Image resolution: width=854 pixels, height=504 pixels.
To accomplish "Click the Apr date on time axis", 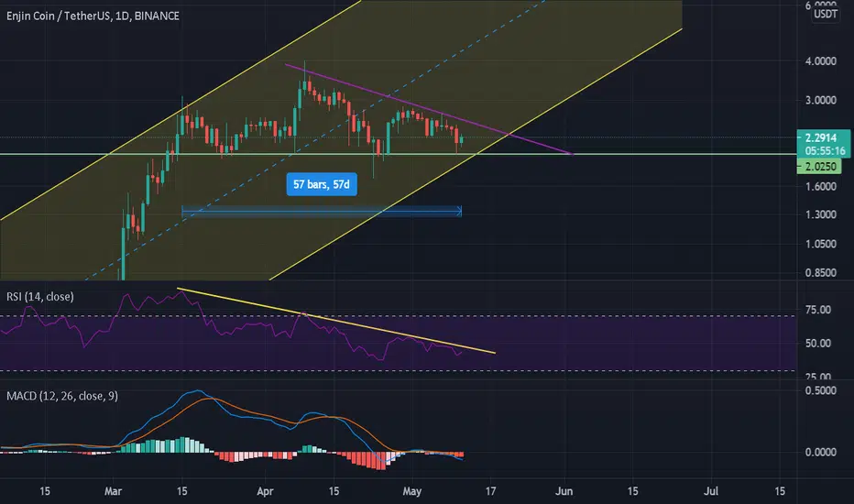I will [265, 491].
